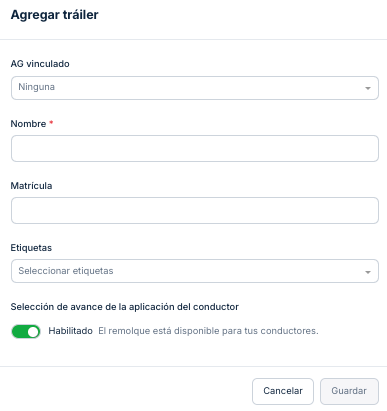Click the Etiquetas field label

pyautogui.click(x=31, y=248)
